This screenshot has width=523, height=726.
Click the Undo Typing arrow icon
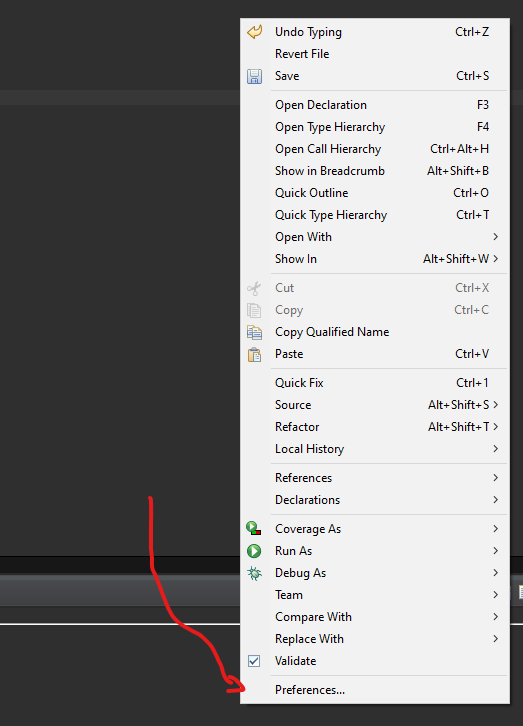pos(255,32)
